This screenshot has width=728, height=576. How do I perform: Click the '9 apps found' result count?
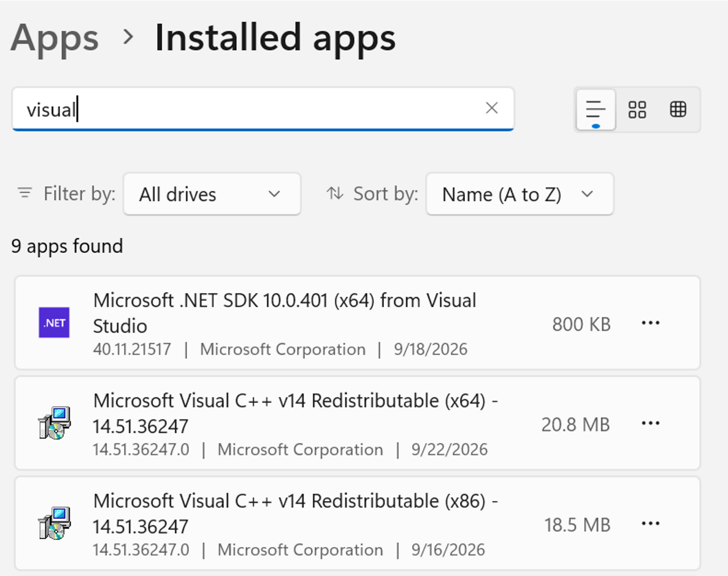pyautogui.click(x=67, y=246)
